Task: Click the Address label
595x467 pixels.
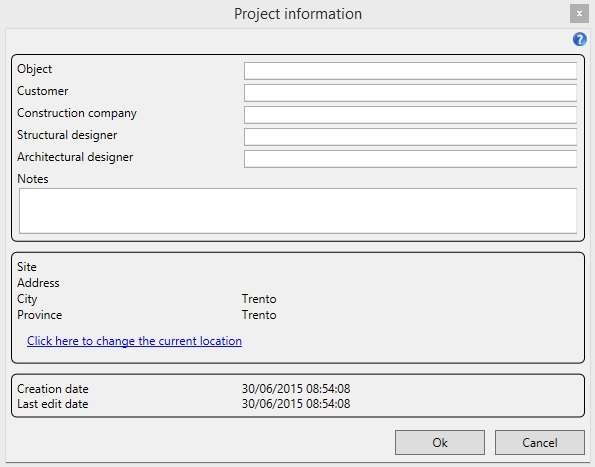Action: pyautogui.click(x=38, y=283)
